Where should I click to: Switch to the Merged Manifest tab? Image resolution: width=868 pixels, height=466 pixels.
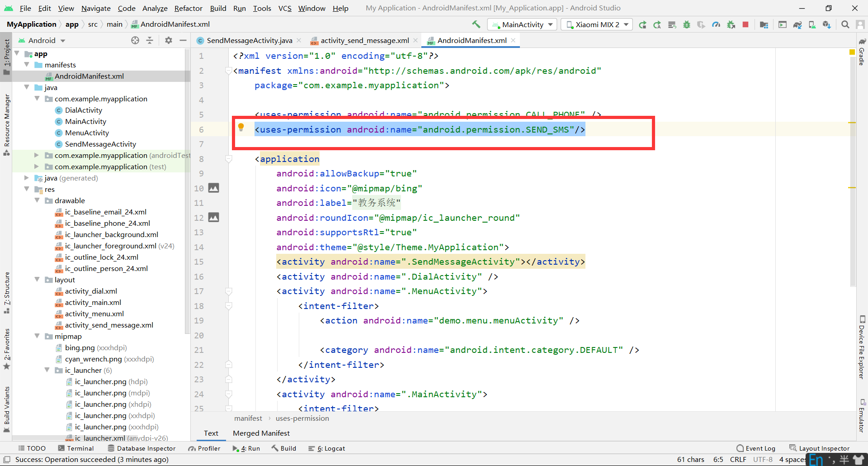pyautogui.click(x=261, y=433)
